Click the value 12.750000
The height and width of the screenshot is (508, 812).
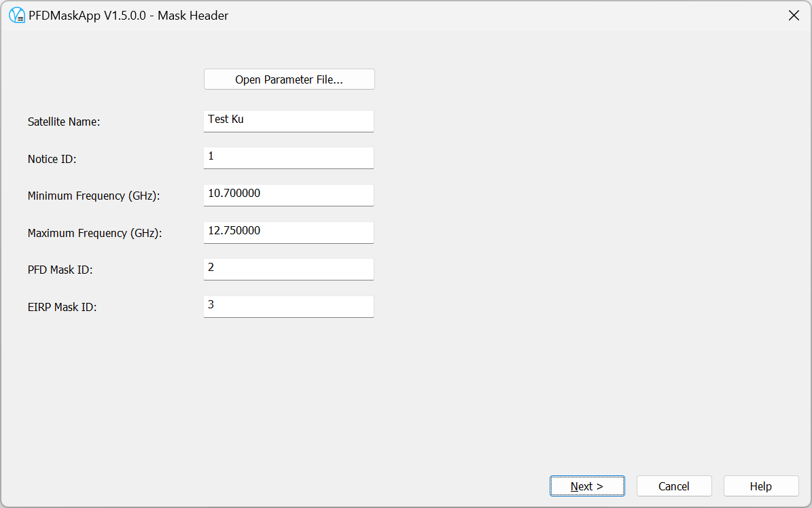(234, 230)
